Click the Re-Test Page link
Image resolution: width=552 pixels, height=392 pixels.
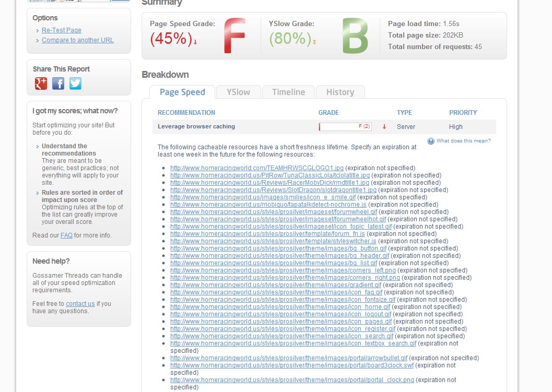(x=62, y=30)
